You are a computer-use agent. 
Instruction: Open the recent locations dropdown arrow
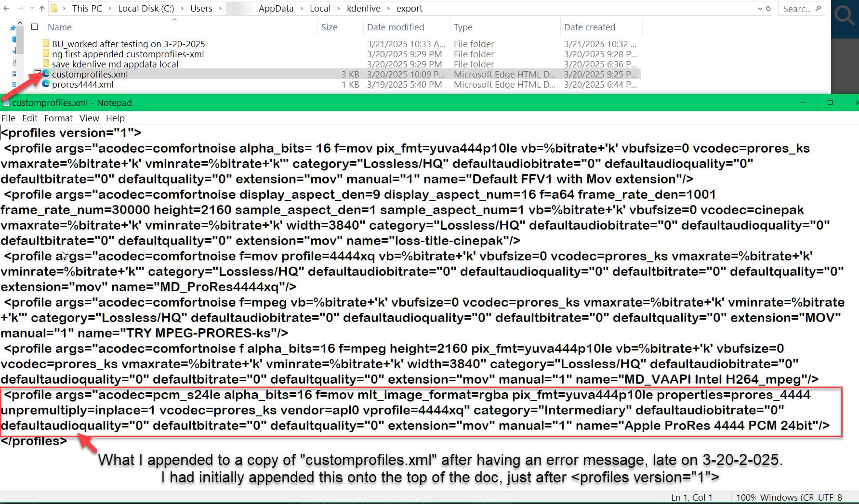click(x=32, y=9)
